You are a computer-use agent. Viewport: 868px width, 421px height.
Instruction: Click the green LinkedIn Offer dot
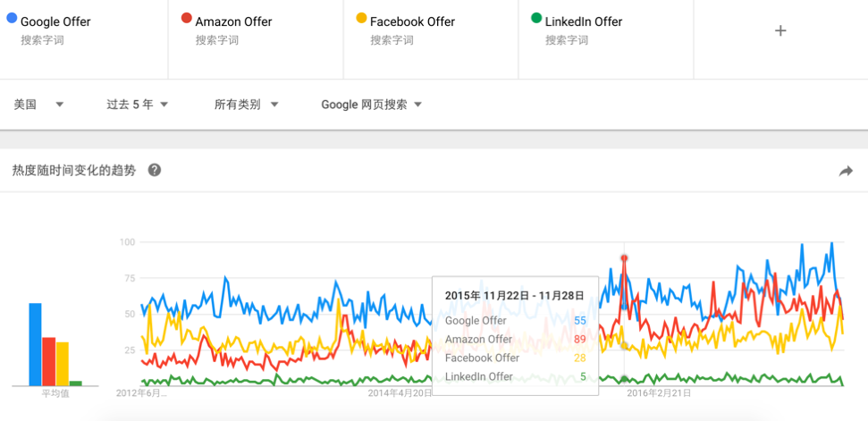coord(536,18)
